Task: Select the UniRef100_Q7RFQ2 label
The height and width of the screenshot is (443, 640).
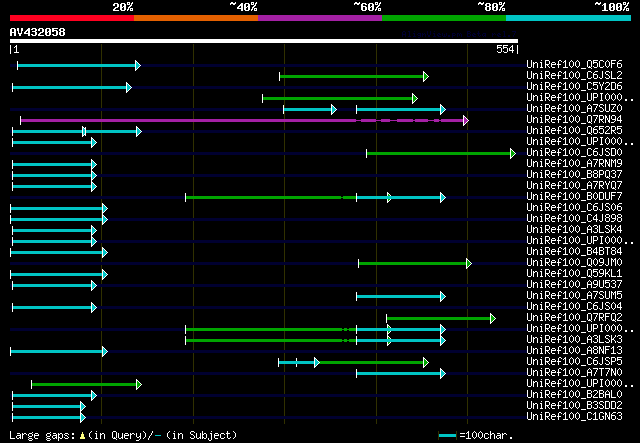Action: coord(574,317)
